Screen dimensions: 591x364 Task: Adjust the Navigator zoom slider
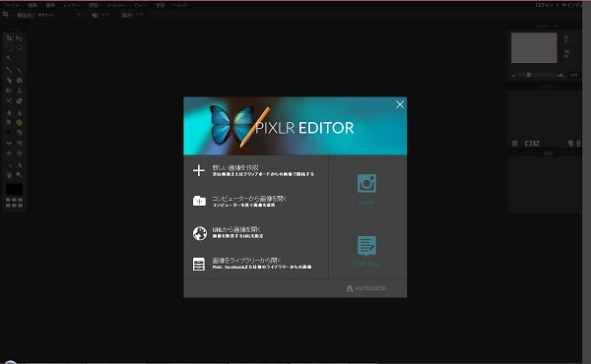(528, 75)
